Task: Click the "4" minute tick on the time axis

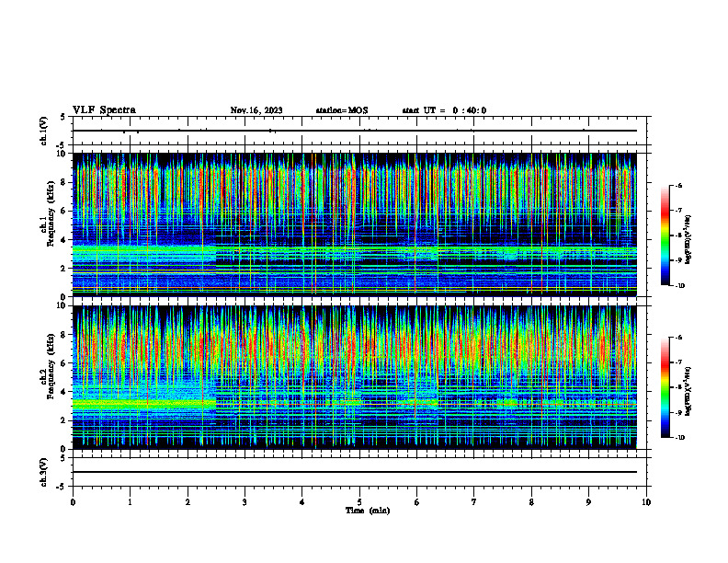Action: click(x=302, y=502)
